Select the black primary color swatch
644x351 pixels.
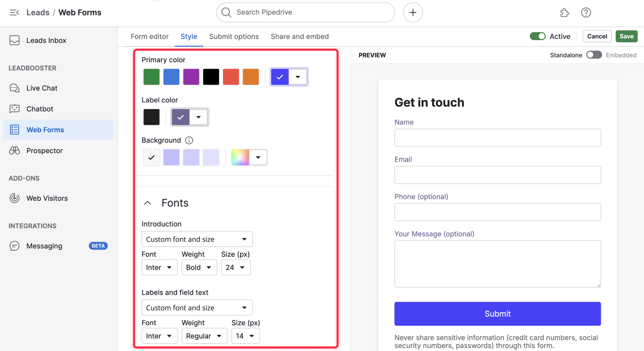pyautogui.click(x=211, y=77)
